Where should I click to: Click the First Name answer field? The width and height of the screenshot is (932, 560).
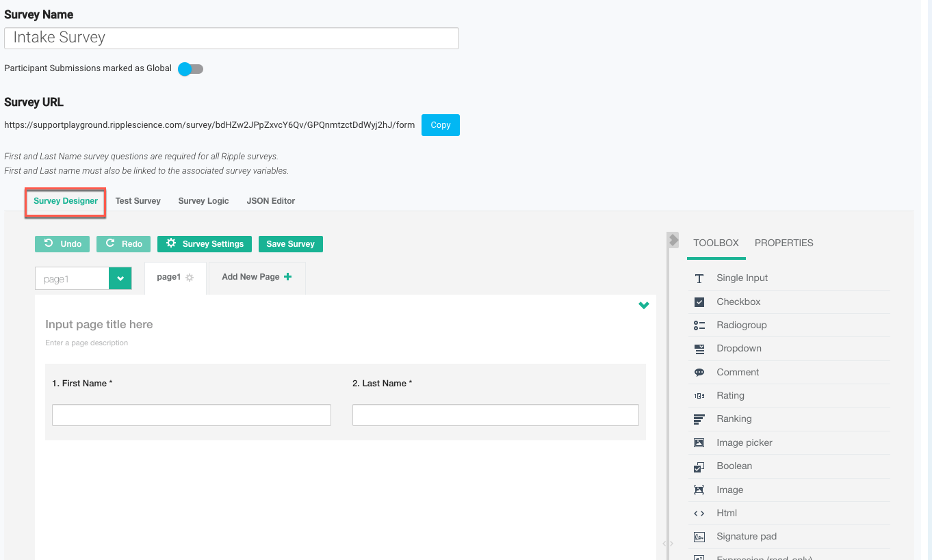(191, 415)
